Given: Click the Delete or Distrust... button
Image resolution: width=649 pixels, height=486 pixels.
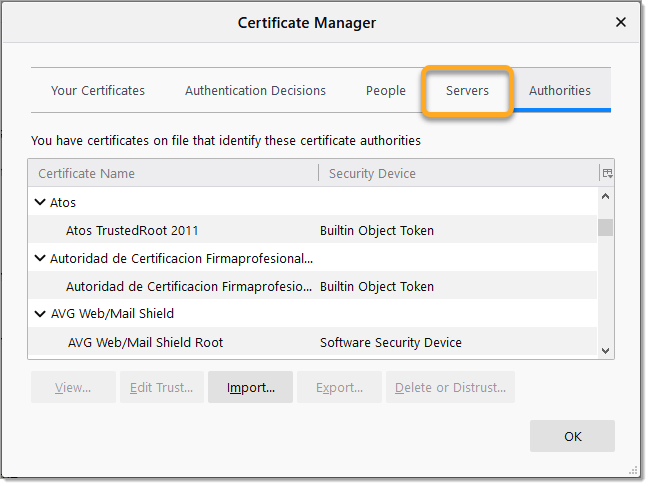Looking at the screenshot, I should tap(451, 387).
